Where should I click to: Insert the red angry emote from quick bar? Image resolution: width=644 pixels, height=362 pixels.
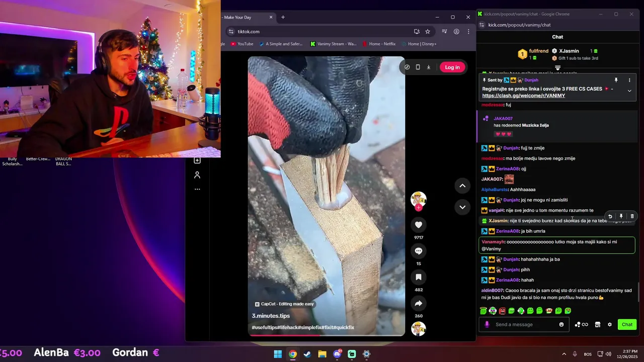[x=502, y=311]
